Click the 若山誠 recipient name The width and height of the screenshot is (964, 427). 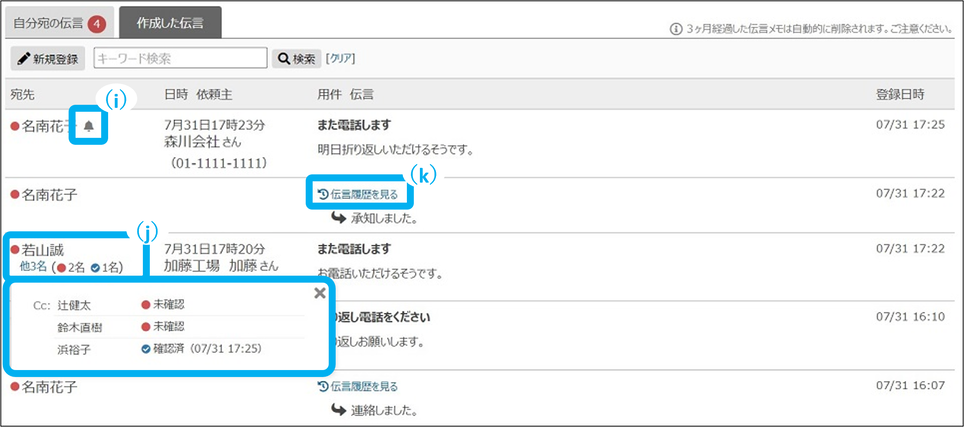pos(43,249)
